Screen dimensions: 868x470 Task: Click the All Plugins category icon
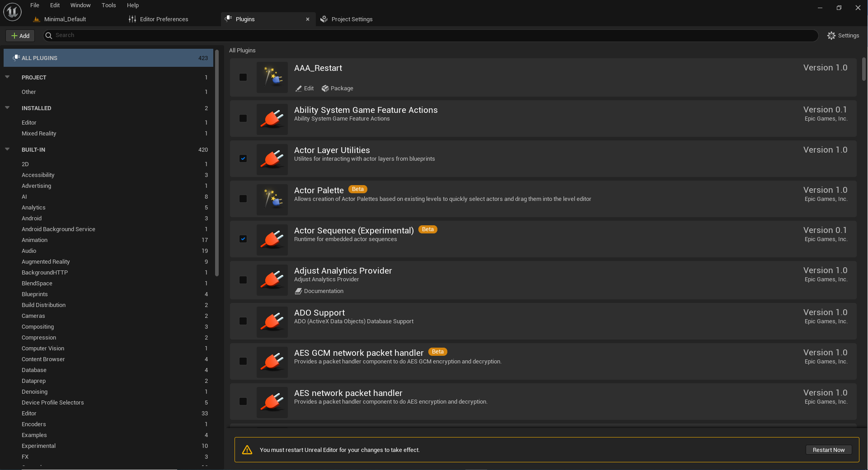16,58
